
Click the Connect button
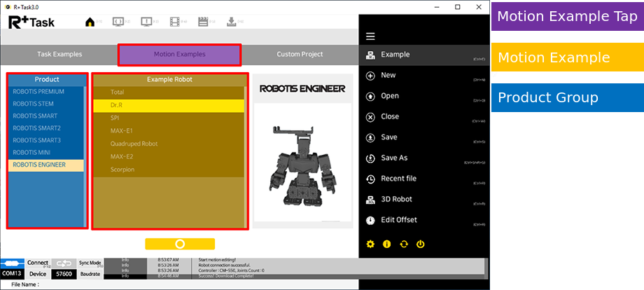[38, 263]
